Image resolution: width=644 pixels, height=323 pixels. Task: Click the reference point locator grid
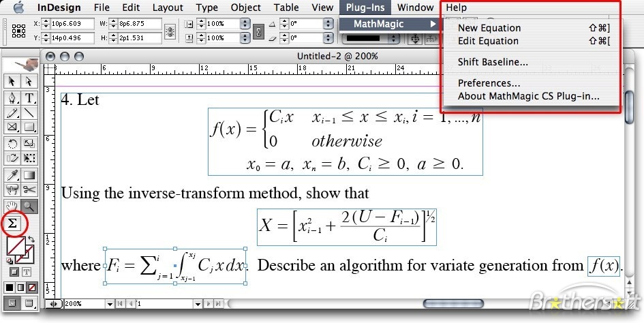pyautogui.click(x=18, y=31)
